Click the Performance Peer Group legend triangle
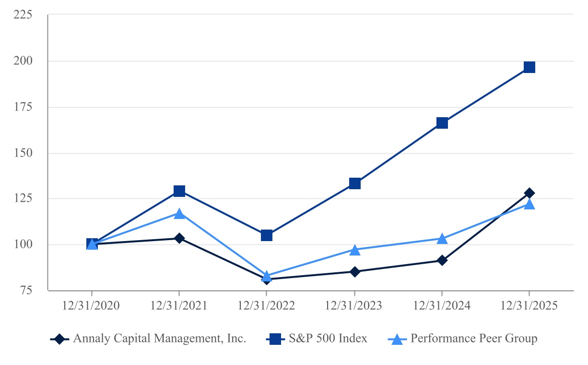Screen dimensions: 588x365 (397, 339)
